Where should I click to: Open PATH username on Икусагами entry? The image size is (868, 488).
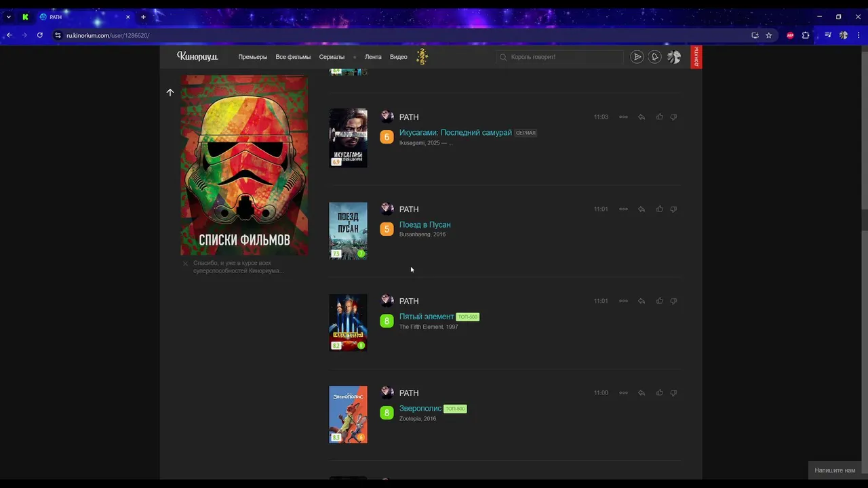(x=409, y=117)
